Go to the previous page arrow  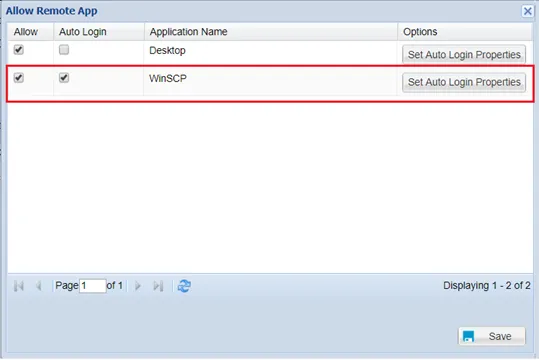pyautogui.click(x=39, y=286)
